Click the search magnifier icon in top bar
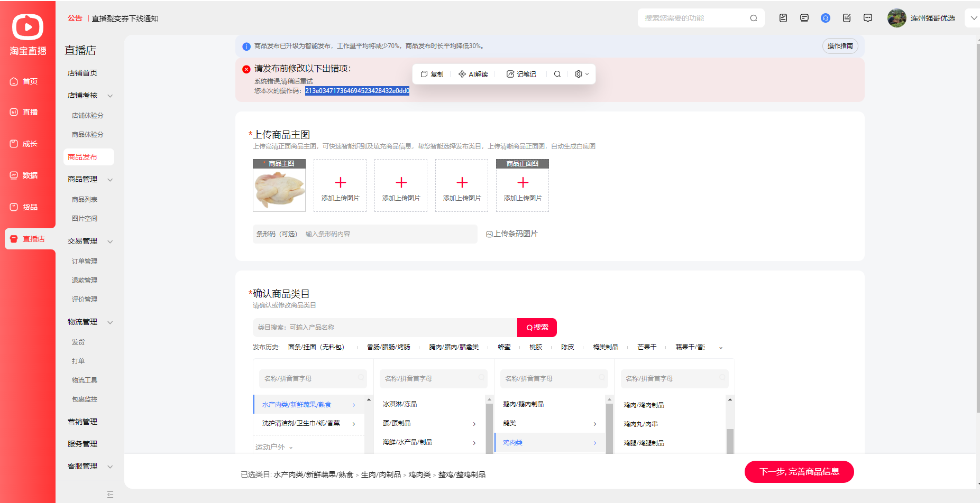Screen dimensions: 980x503 pos(754,18)
